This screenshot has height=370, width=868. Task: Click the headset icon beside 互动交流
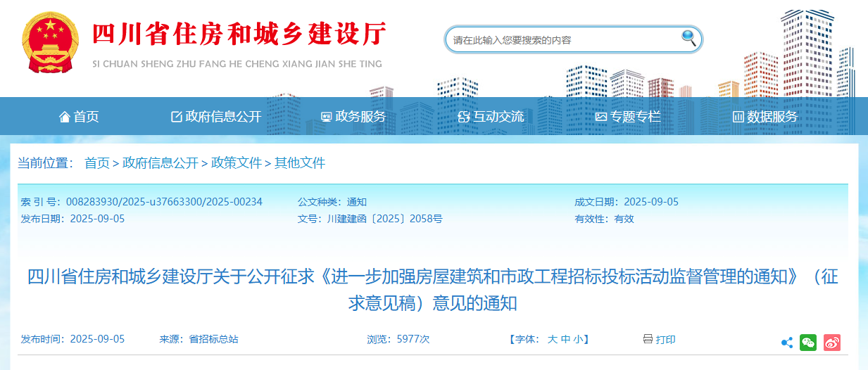[463, 117]
